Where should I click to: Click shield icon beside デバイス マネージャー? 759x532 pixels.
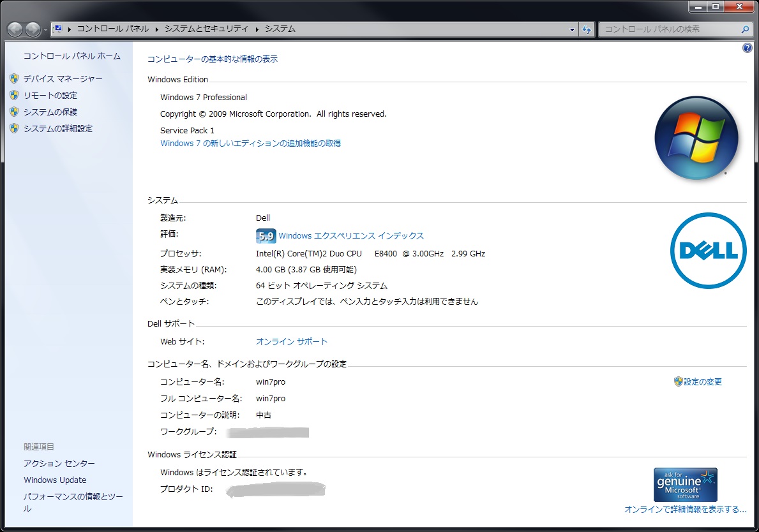click(x=14, y=78)
